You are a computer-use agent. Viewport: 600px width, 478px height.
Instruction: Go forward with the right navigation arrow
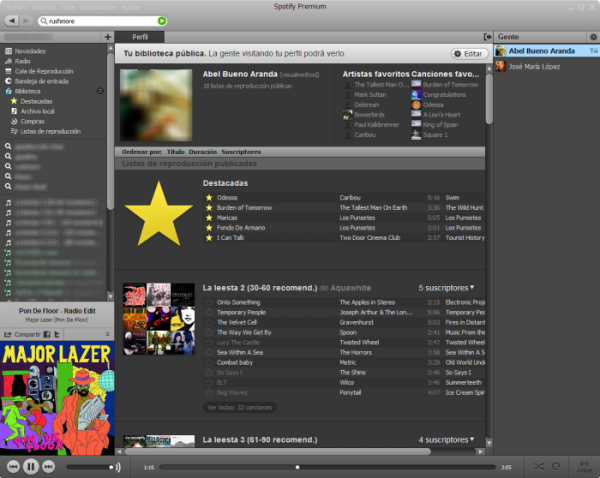tap(26, 21)
